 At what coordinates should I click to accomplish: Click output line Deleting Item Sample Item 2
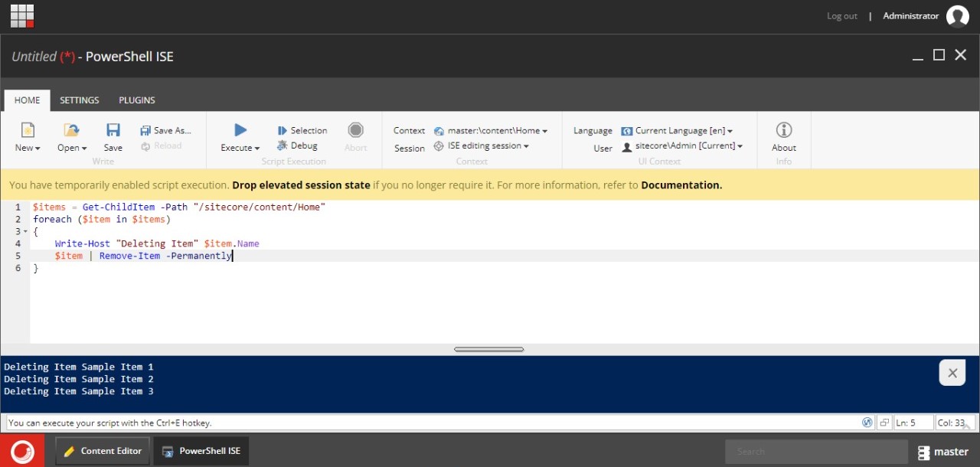pos(79,379)
